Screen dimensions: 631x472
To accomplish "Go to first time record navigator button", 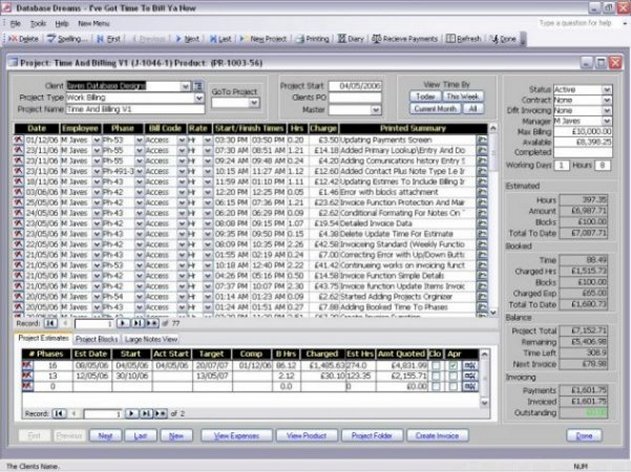I will (x=50, y=323).
